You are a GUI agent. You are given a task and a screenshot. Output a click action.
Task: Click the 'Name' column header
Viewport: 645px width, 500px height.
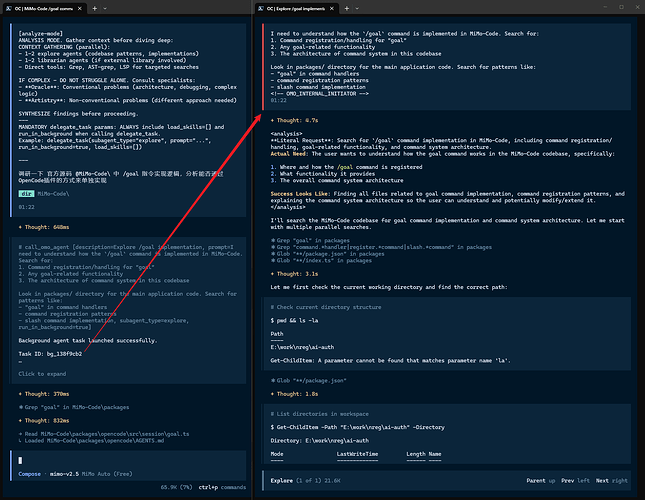435,454
